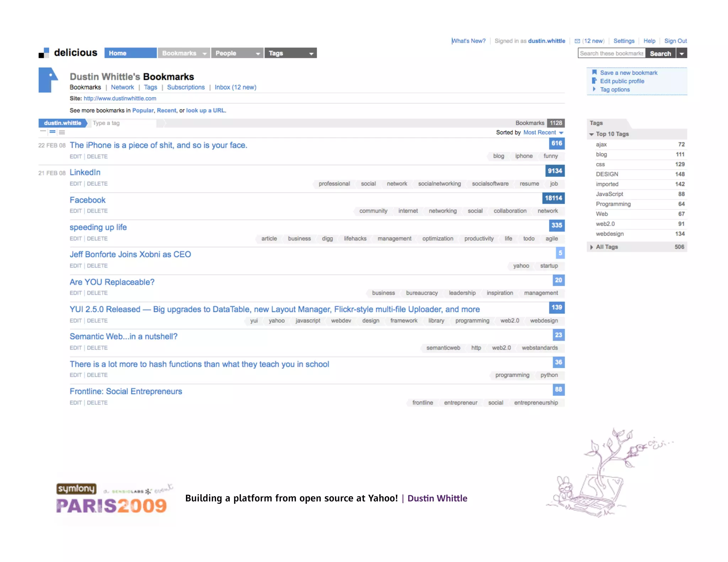Click the Edit public profile link
This screenshot has height=562, width=728.
pos(622,81)
